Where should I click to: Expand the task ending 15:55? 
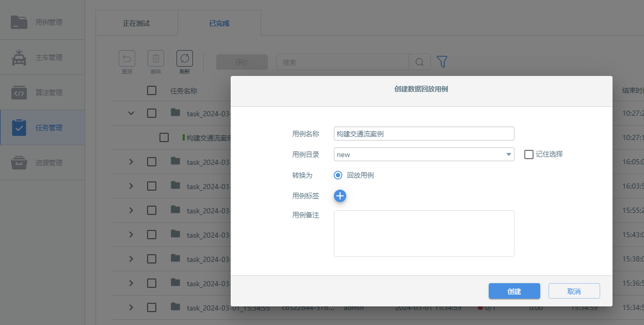point(131,210)
